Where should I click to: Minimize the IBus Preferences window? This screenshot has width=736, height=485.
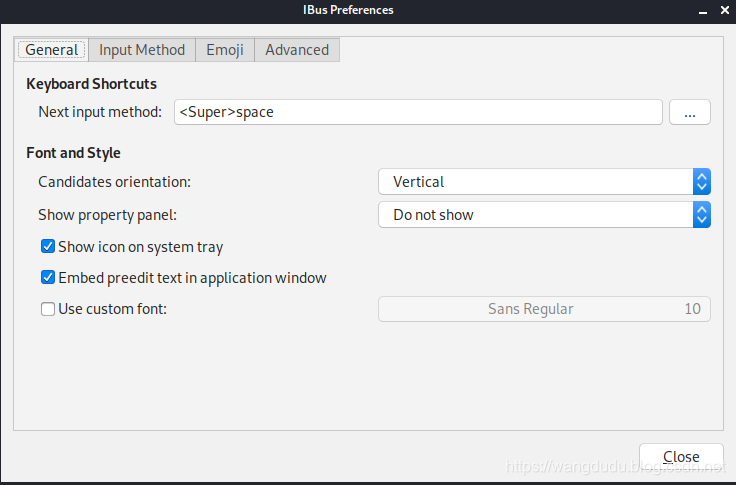[x=703, y=11]
